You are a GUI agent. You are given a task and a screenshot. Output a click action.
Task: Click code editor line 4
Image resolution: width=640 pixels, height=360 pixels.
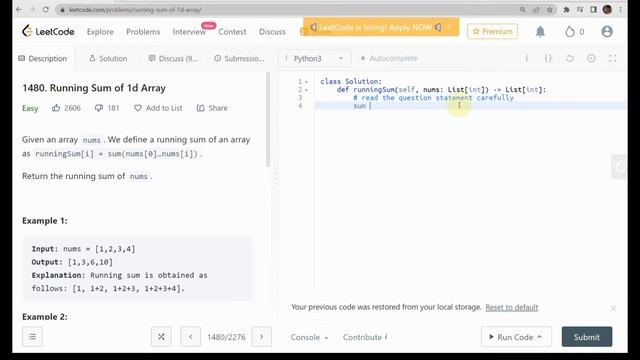[469, 106]
